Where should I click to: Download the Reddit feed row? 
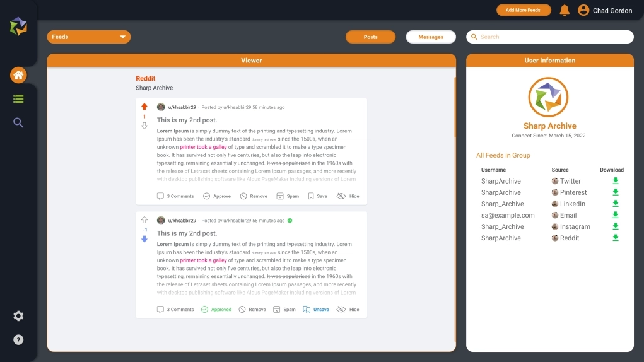[616, 238]
